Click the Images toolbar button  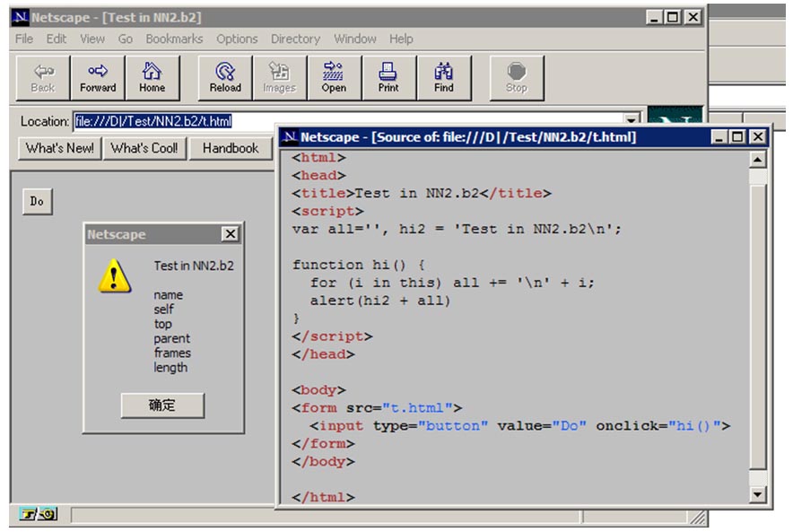tap(280, 78)
